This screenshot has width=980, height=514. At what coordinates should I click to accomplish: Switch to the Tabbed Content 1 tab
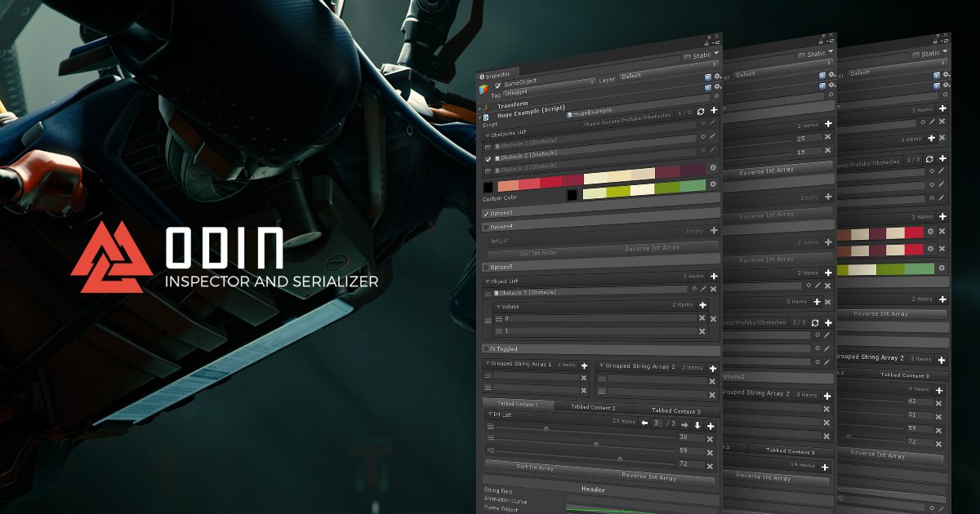pos(518,404)
